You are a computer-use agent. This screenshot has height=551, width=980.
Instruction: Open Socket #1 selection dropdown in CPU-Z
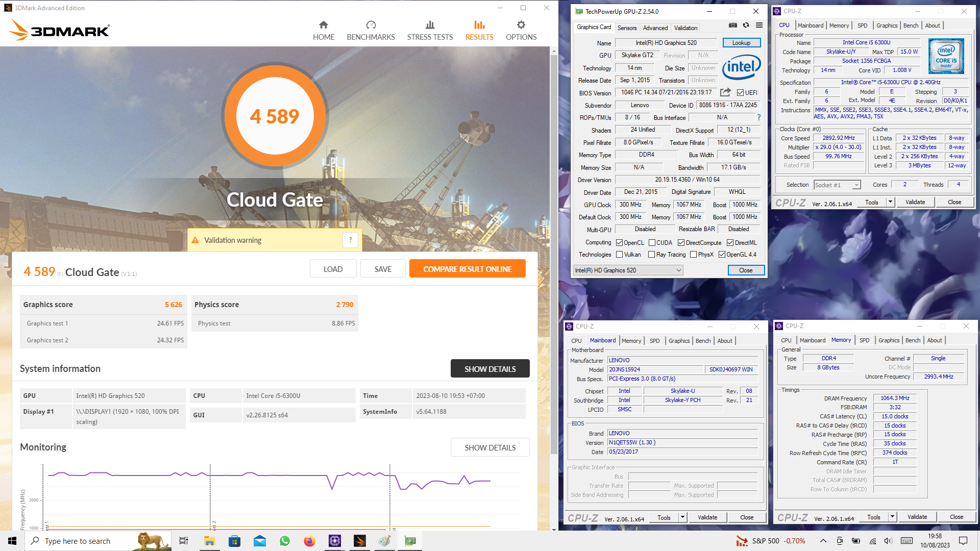(x=837, y=185)
